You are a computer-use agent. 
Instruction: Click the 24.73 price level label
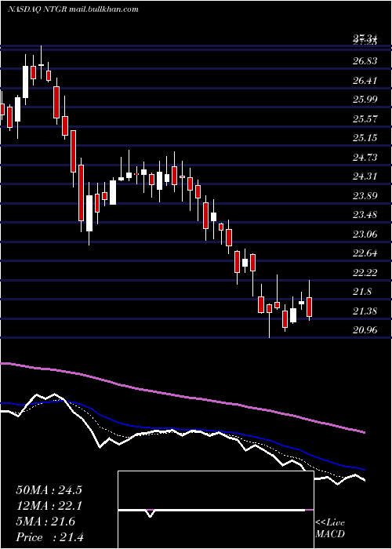click(x=365, y=157)
